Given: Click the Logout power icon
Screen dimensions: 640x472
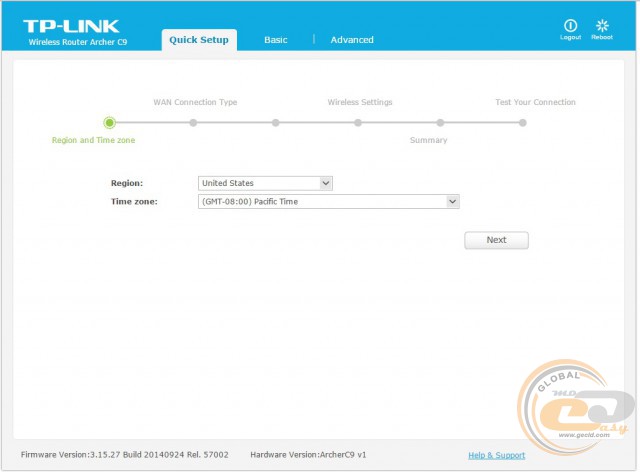Looking at the screenshot, I should tap(570, 26).
